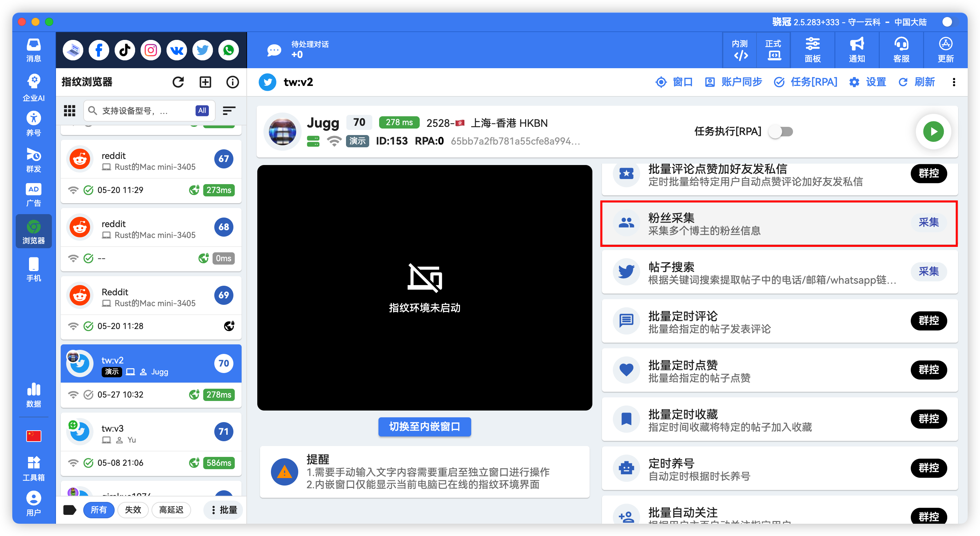Image resolution: width=980 pixels, height=536 pixels.
Task: Select the TikTok platform icon
Action: point(125,50)
